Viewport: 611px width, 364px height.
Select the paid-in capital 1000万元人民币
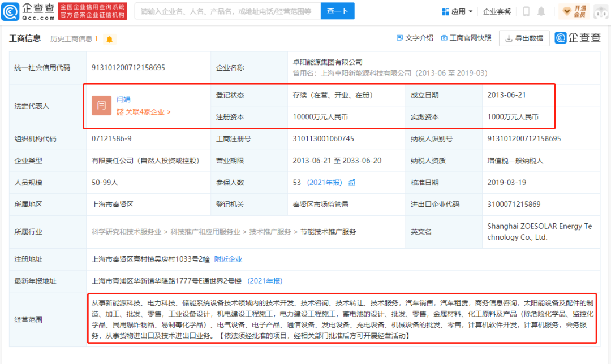click(513, 117)
